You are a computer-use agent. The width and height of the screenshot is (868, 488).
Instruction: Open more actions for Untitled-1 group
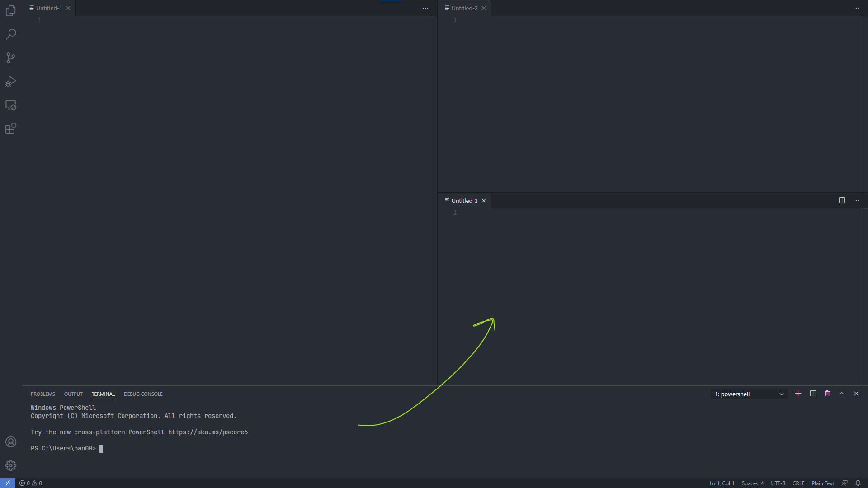tap(425, 8)
